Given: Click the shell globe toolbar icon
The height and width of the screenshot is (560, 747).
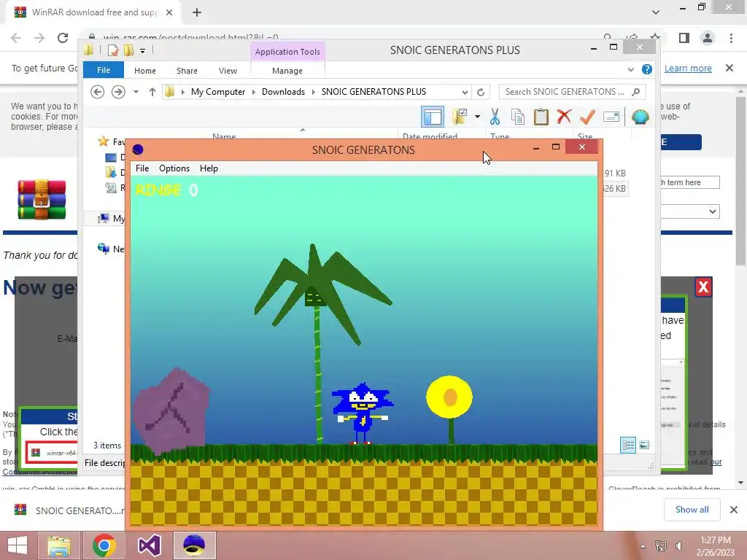Looking at the screenshot, I should point(640,117).
